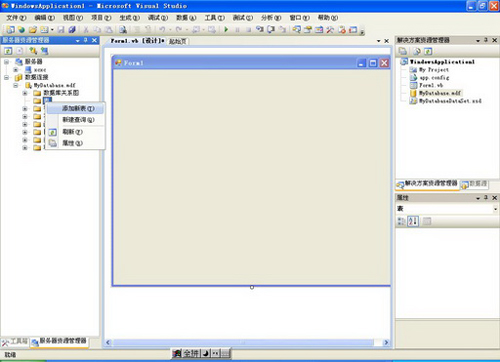Click the Connect to Server icon in Server Explorer
The width and height of the screenshot is (500, 362).
point(44,51)
